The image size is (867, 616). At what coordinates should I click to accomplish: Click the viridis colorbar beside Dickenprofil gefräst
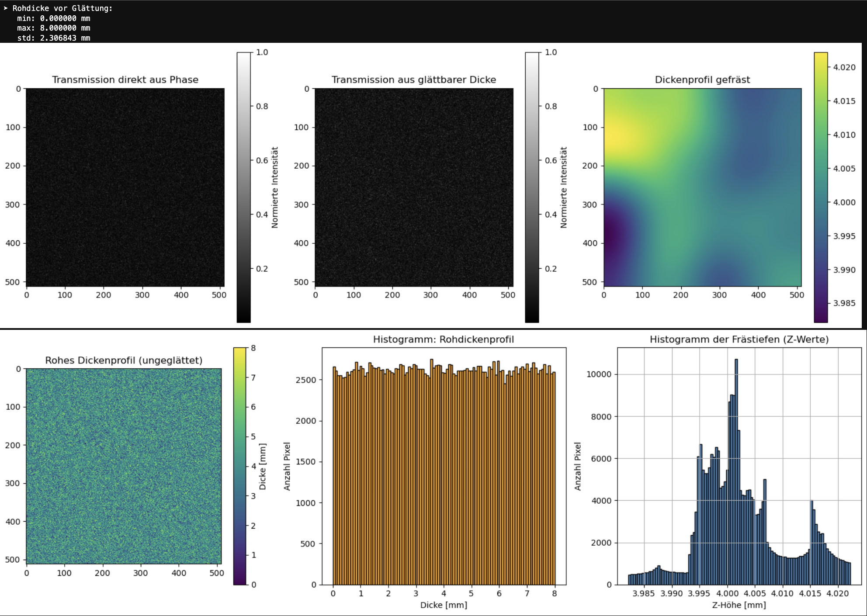(x=821, y=187)
